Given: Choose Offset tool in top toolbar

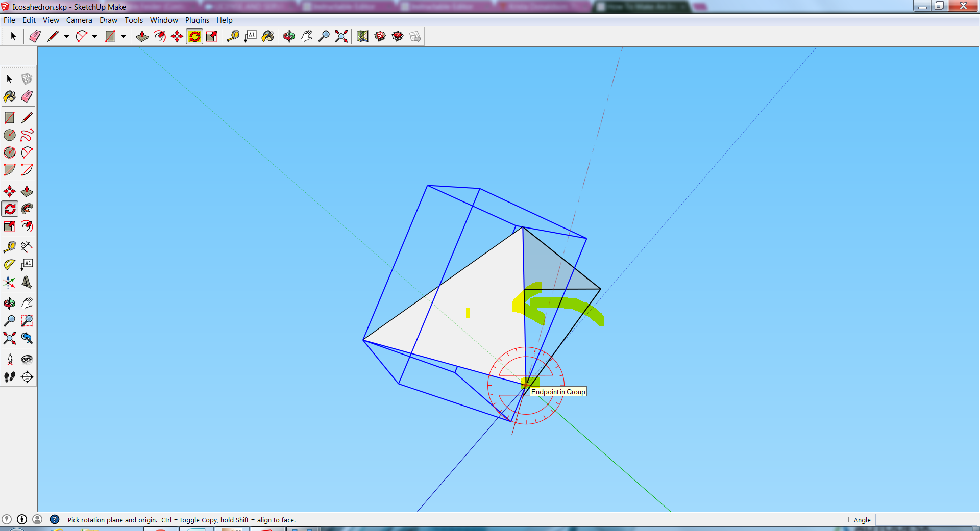Looking at the screenshot, I should click(x=160, y=36).
